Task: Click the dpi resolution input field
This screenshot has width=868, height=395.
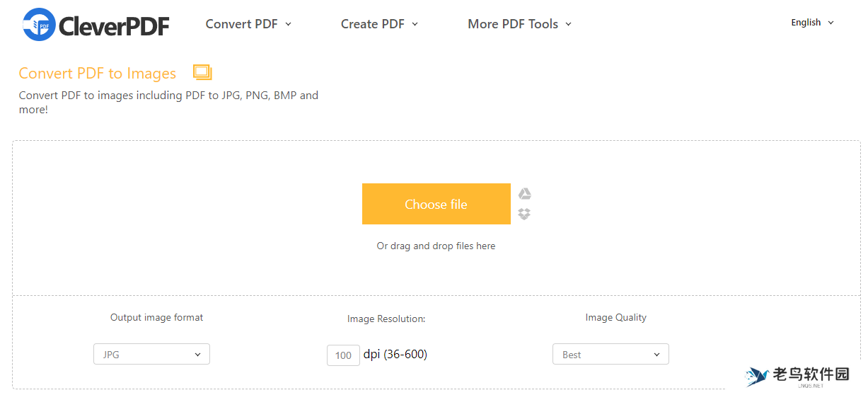Action: tap(343, 355)
